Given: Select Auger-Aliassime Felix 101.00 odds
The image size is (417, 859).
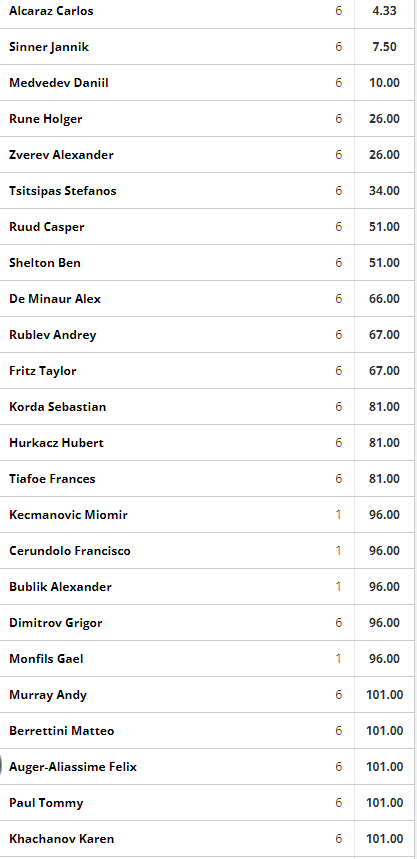Looking at the screenshot, I should pos(384,767).
